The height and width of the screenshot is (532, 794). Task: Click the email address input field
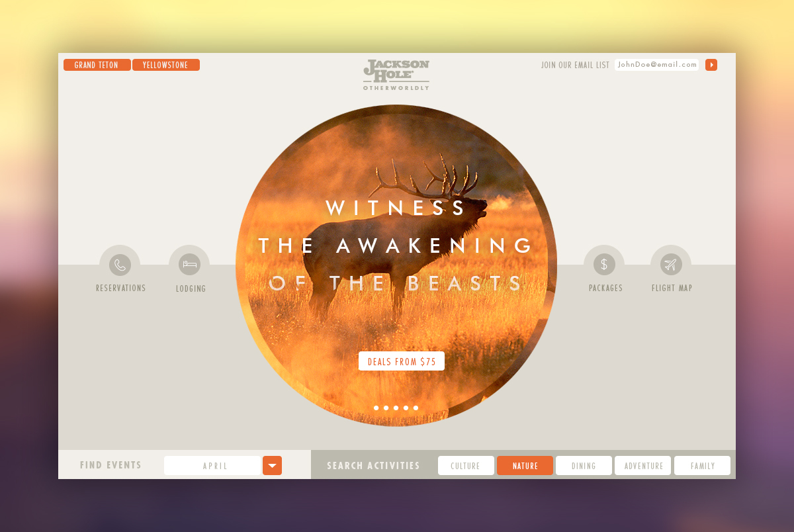coord(656,65)
